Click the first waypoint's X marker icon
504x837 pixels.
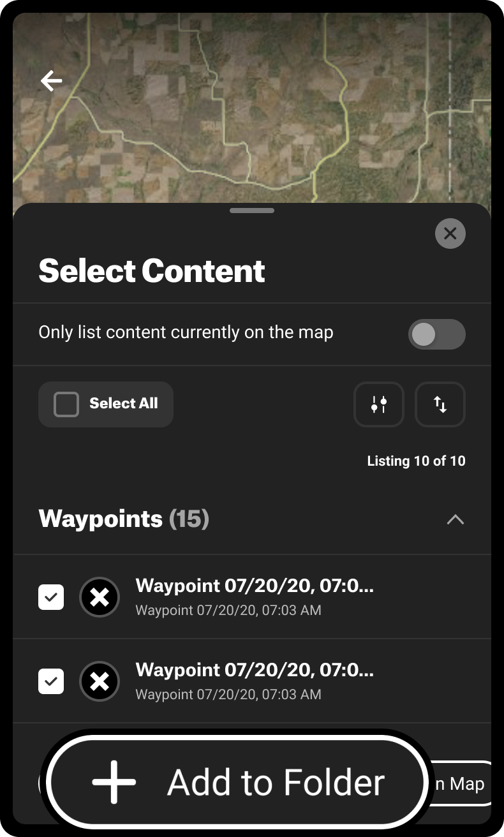point(100,597)
